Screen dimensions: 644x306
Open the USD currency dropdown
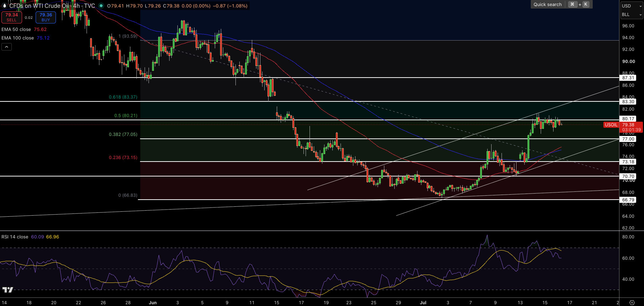[632, 6]
